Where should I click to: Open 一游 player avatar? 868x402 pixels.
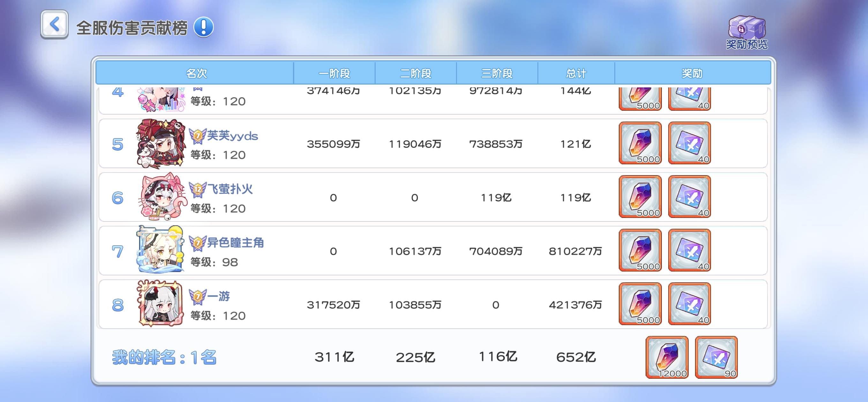[161, 304]
